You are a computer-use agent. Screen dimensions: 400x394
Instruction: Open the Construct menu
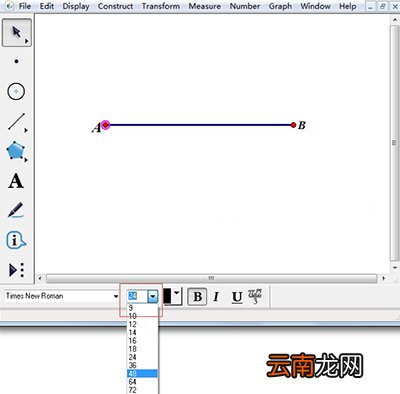pos(115,6)
